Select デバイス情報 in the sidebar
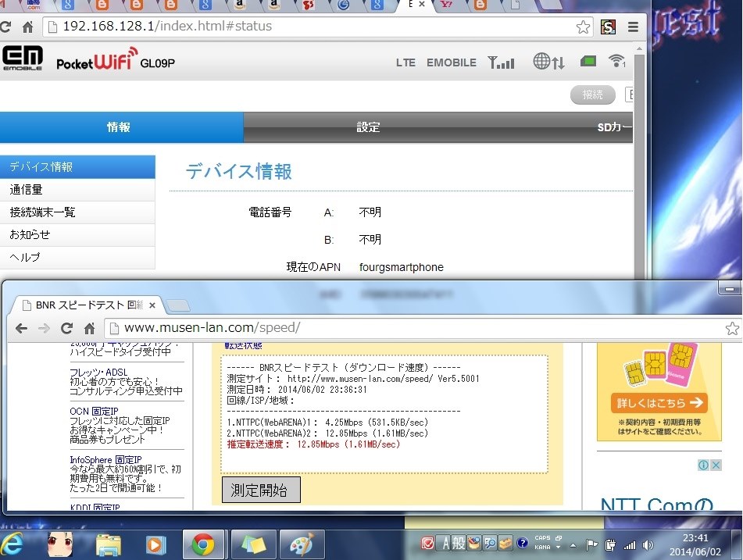 [x=77, y=167]
